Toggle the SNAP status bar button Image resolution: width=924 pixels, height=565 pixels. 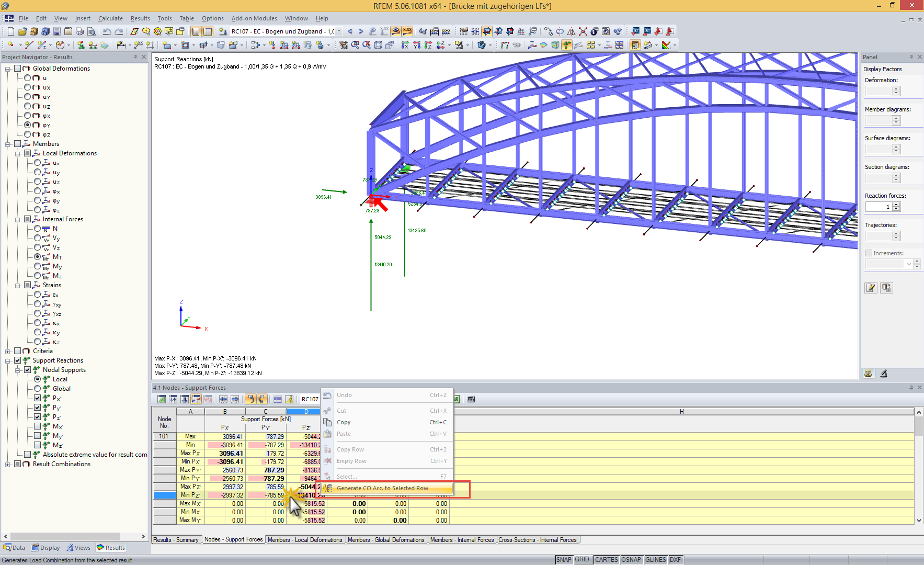(564, 560)
